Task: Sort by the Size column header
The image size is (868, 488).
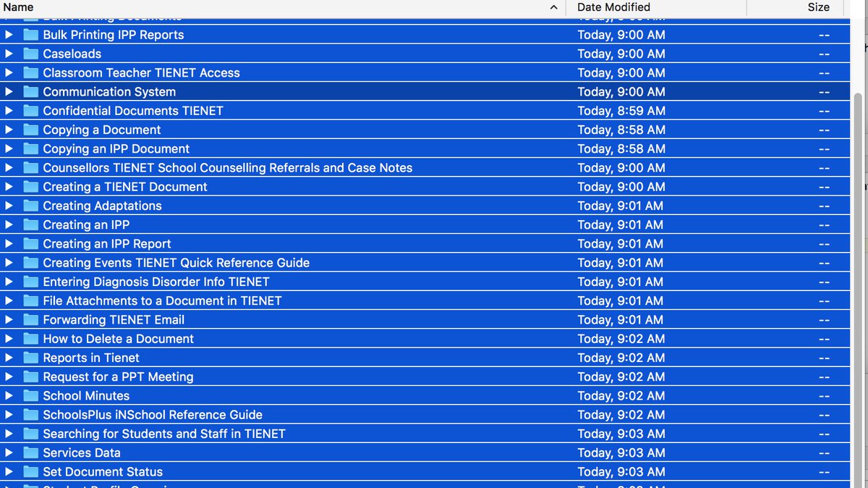Action: coord(819,7)
